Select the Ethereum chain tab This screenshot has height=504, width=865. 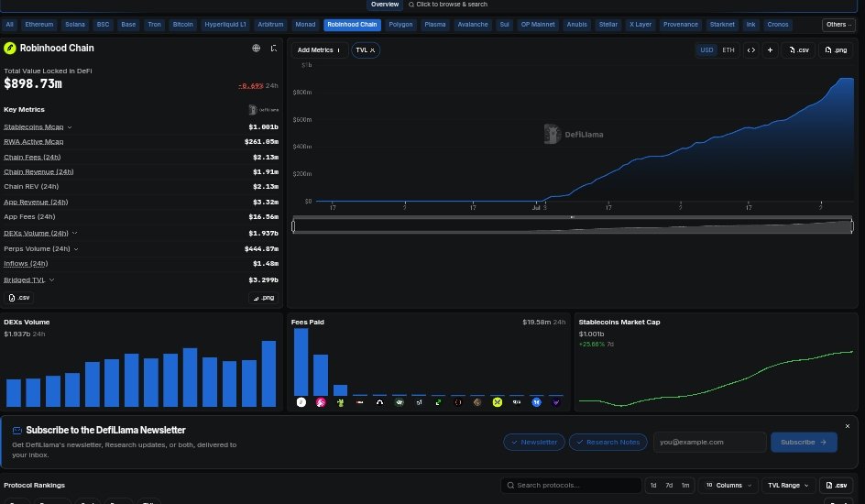coord(39,25)
